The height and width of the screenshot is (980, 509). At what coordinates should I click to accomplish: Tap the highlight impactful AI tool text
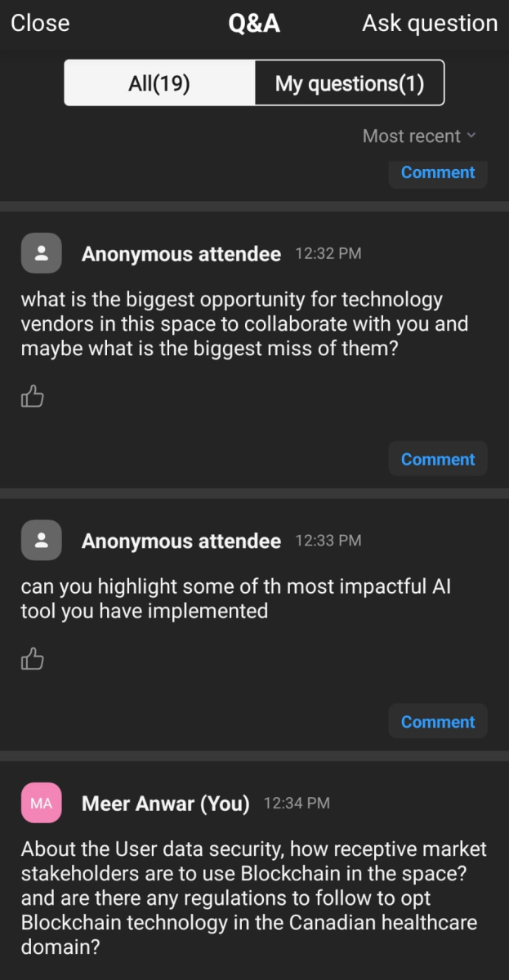tap(235, 598)
